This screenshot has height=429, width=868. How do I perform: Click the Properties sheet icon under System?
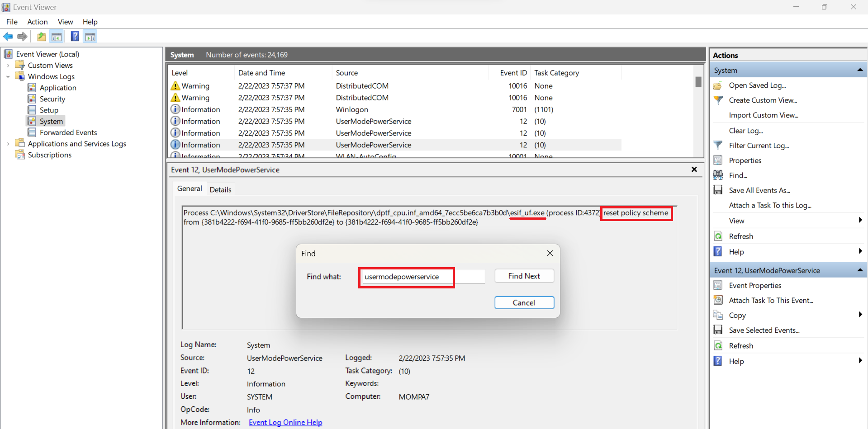[x=718, y=160]
